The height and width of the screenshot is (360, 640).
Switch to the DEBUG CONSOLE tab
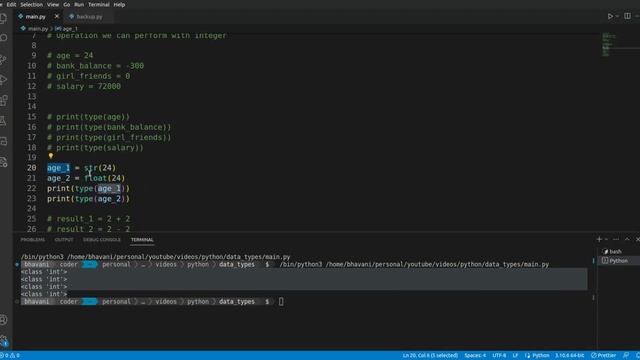[102, 240]
